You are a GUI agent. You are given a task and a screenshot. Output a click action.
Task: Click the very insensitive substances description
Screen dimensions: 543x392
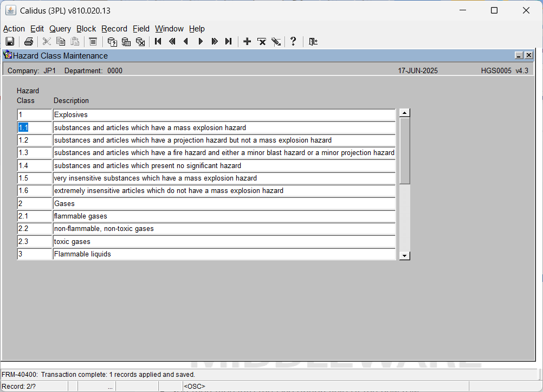click(x=224, y=178)
